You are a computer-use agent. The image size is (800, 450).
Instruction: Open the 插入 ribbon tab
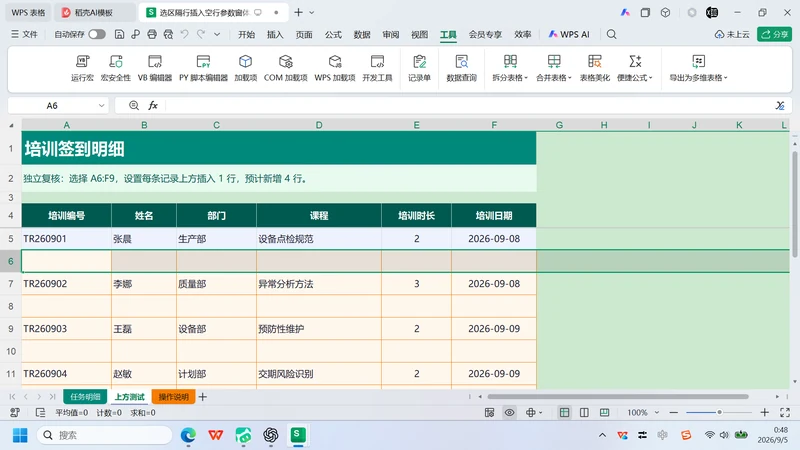pos(275,34)
